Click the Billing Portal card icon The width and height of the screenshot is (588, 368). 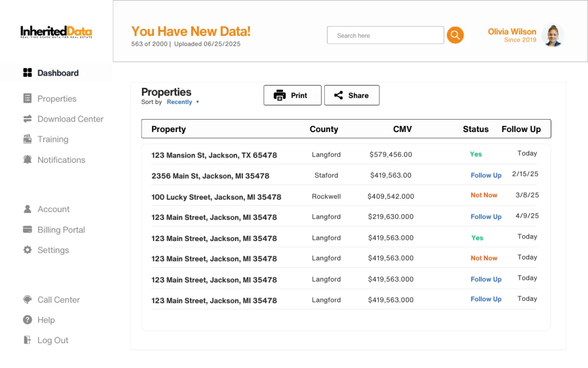pos(27,230)
